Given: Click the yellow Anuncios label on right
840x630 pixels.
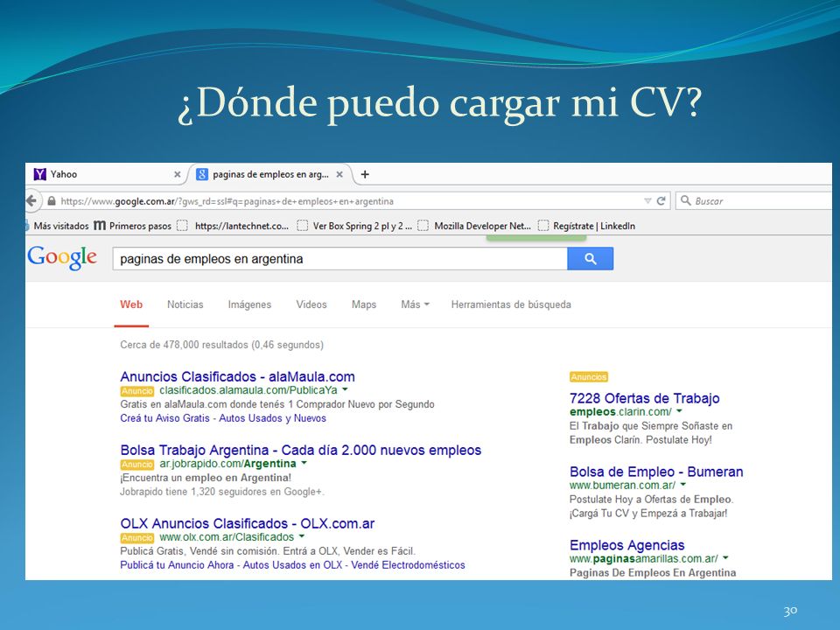Looking at the screenshot, I should [x=589, y=377].
